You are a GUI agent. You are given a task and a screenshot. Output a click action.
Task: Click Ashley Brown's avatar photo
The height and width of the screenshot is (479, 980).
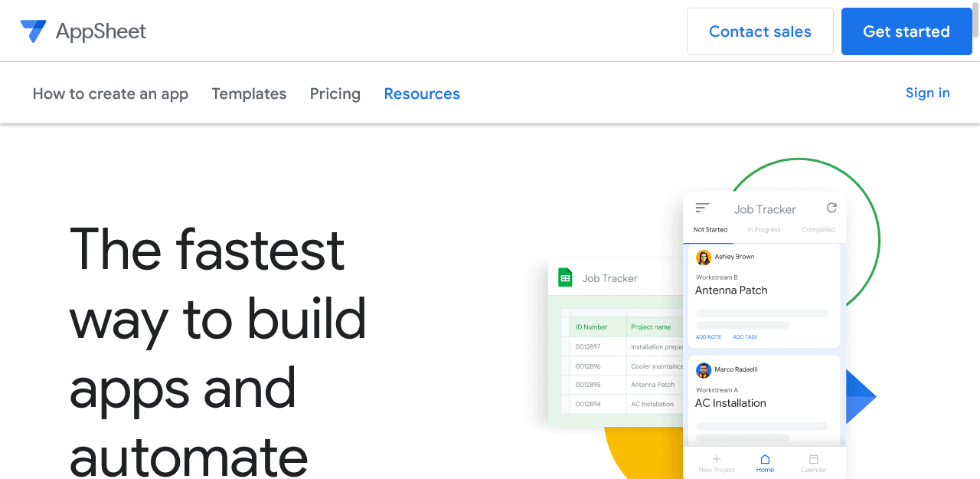tap(704, 257)
